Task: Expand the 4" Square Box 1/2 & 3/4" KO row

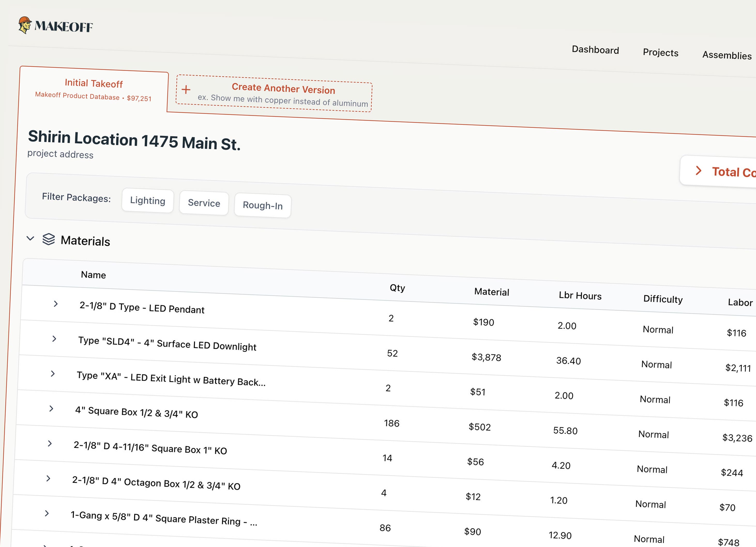Action: (51, 409)
